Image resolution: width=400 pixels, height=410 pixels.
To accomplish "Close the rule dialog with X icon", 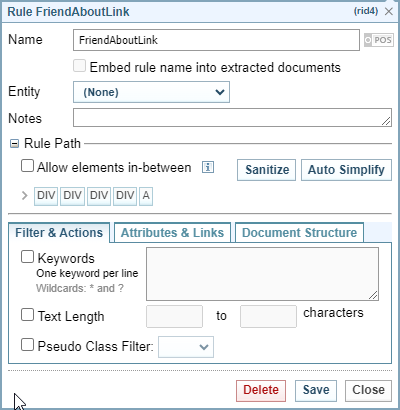I will pos(389,12).
